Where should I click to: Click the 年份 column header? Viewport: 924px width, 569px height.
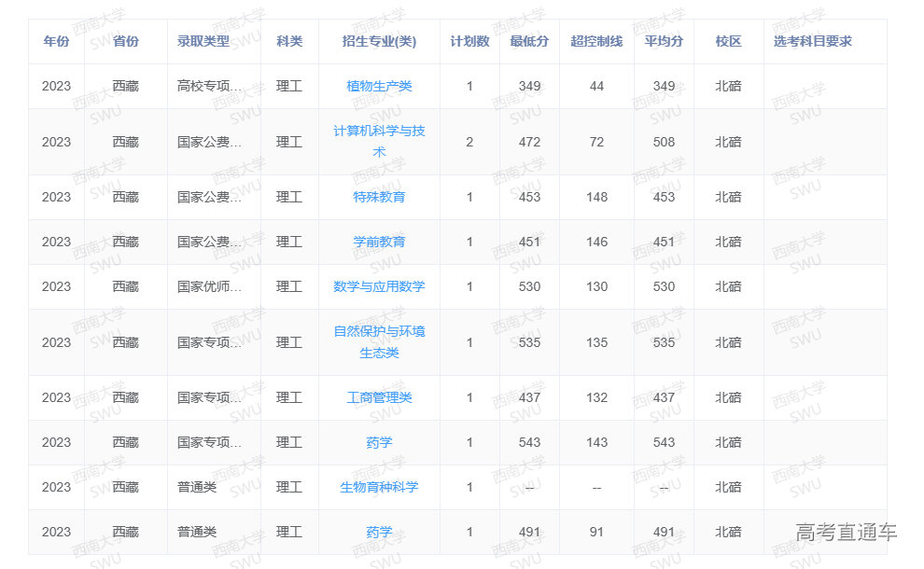[56, 41]
